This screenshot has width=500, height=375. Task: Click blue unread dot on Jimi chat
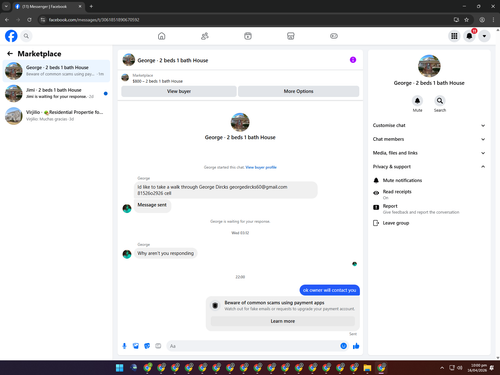pyautogui.click(x=106, y=93)
